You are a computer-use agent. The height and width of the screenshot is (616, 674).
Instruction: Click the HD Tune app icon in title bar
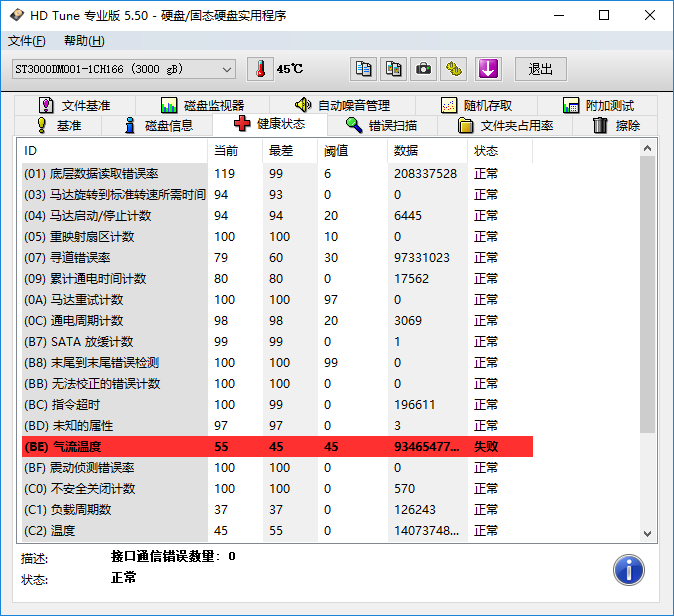(17, 15)
